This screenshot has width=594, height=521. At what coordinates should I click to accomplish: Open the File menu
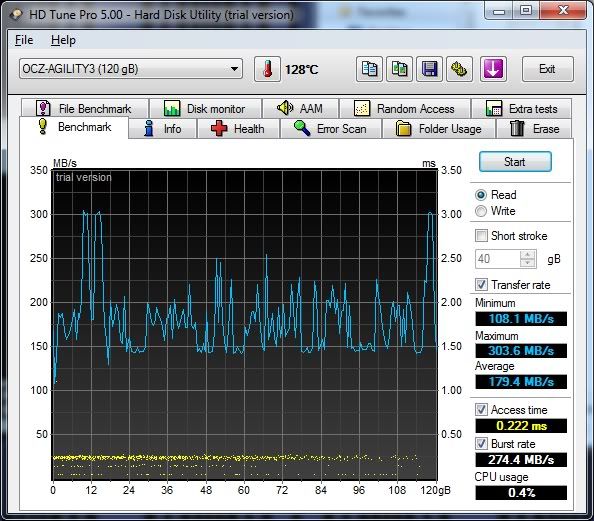click(24, 40)
